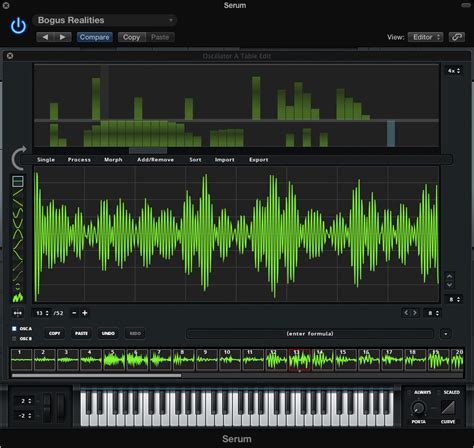Adjust the pitch bend up 2 stepper

pyautogui.click(x=25, y=401)
